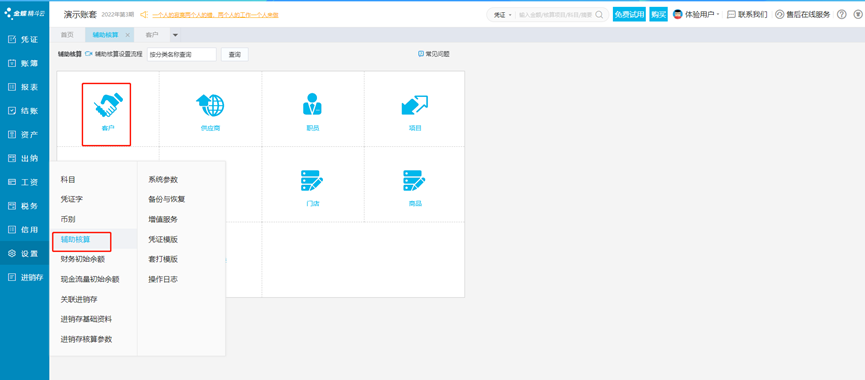
Task: Click the 体验用户 avatar picture
Action: point(677,15)
